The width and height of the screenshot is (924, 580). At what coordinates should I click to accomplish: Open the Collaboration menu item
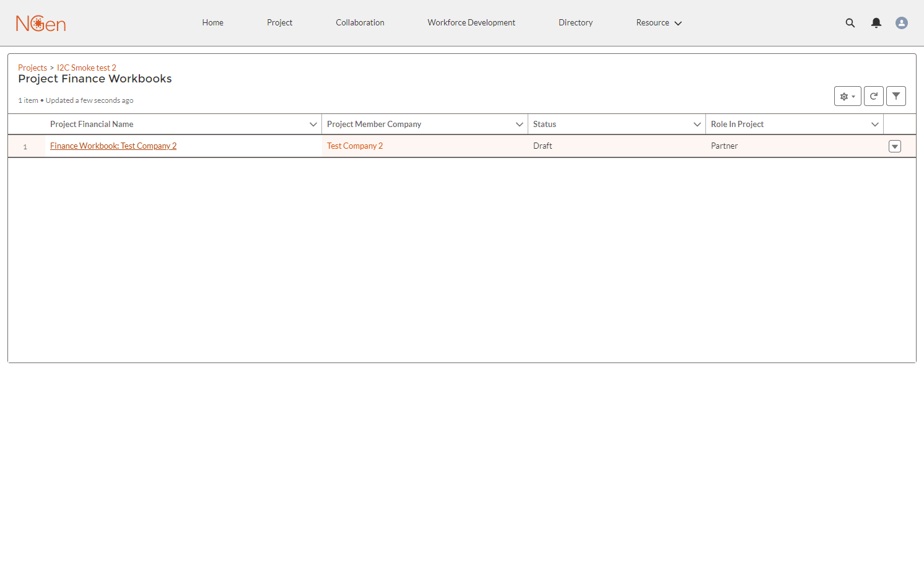tap(360, 23)
